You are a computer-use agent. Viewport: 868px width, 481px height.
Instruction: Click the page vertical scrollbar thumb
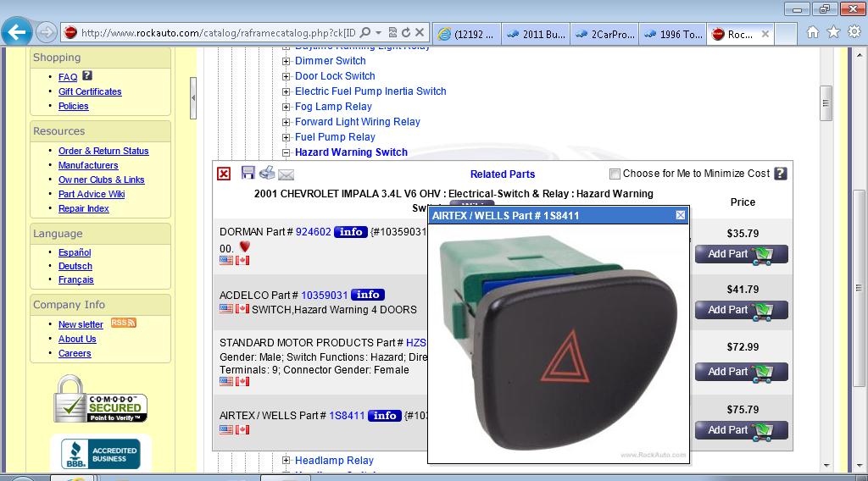[x=859, y=287]
